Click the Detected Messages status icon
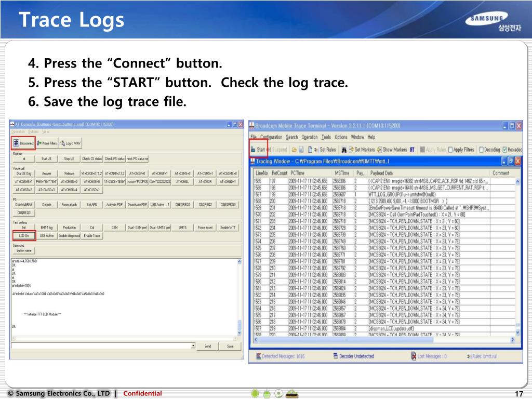This screenshot has height=399, width=532. pos(259,356)
